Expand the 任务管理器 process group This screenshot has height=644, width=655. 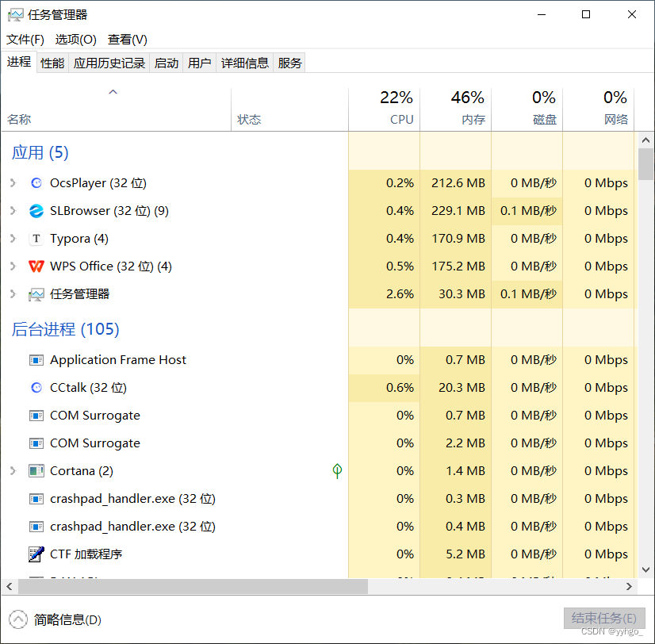(13, 294)
